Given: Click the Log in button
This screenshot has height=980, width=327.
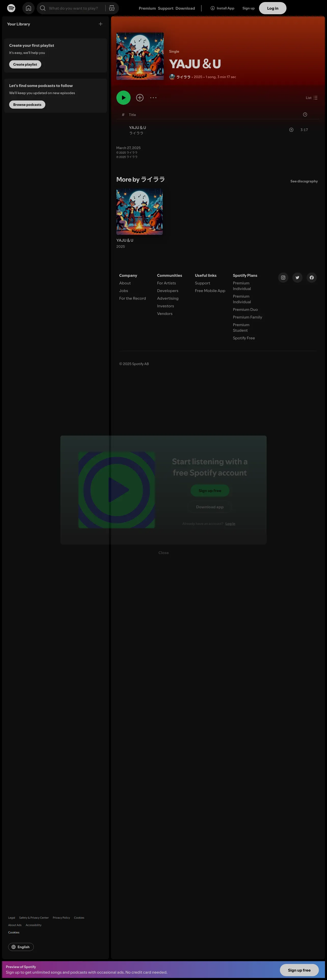Looking at the screenshot, I should point(272,8).
